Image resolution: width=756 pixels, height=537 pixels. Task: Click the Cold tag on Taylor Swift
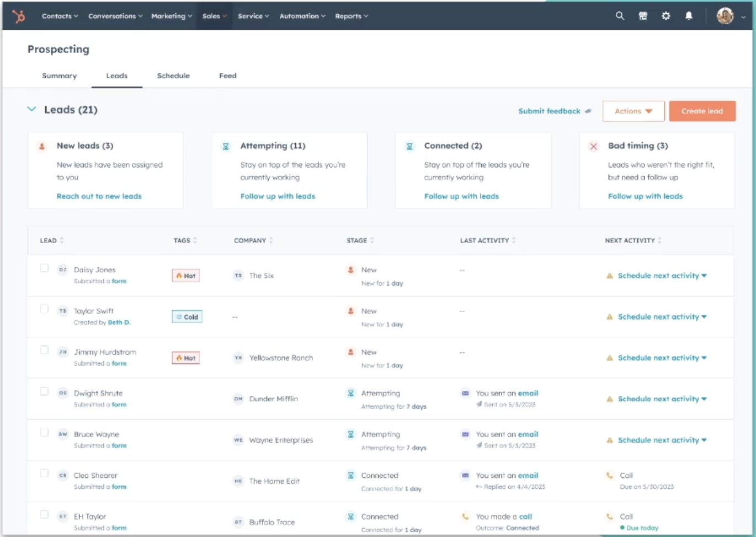(187, 317)
